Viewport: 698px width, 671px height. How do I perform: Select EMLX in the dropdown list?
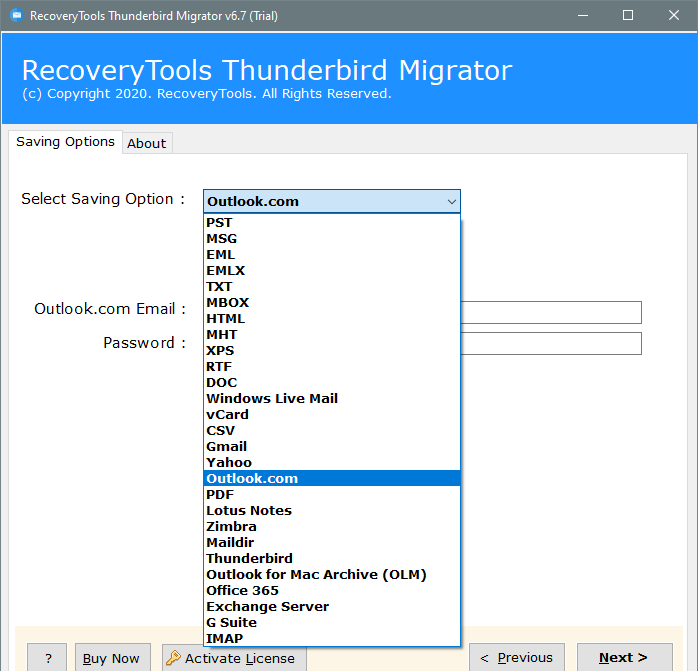click(x=332, y=270)
